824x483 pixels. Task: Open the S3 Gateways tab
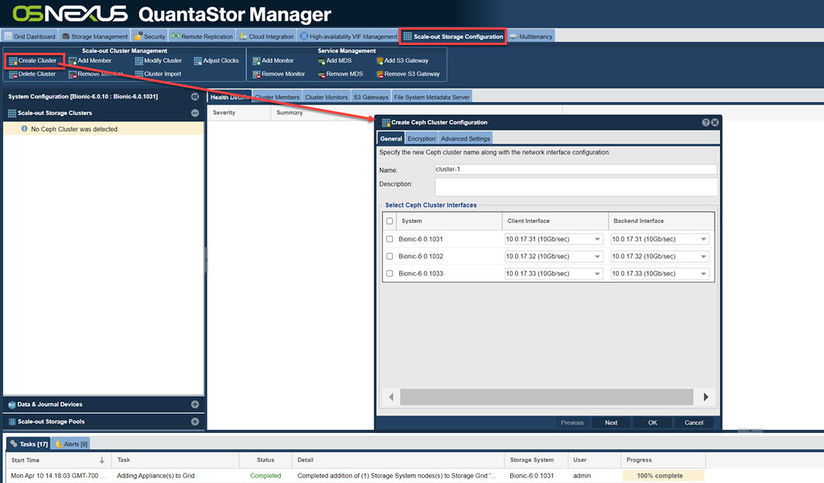coord(370,97)
